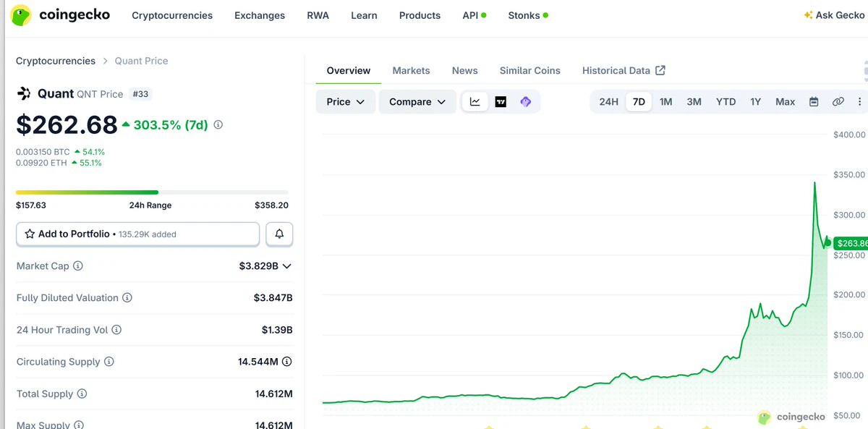Select the 7D time range

tap(639, 102)
